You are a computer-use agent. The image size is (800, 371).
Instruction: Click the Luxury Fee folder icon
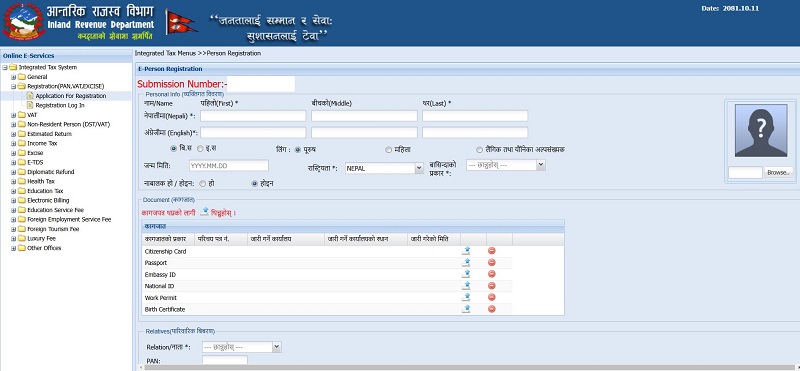point(21,238)
